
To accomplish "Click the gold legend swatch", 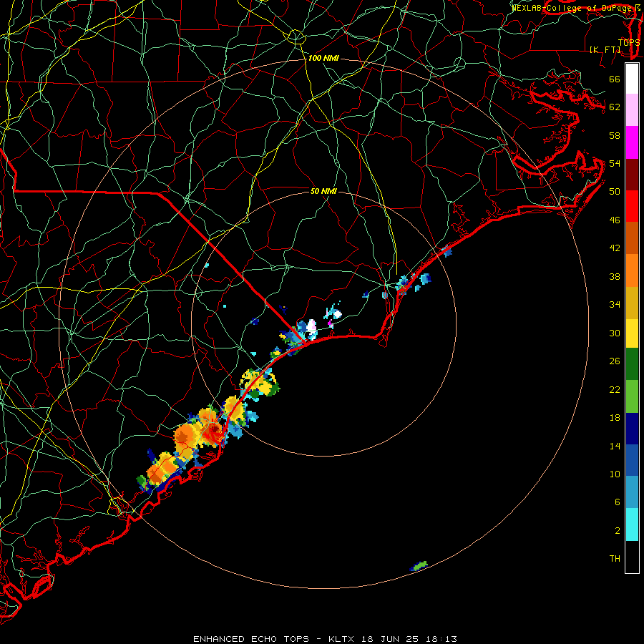I will pos(632,303).
